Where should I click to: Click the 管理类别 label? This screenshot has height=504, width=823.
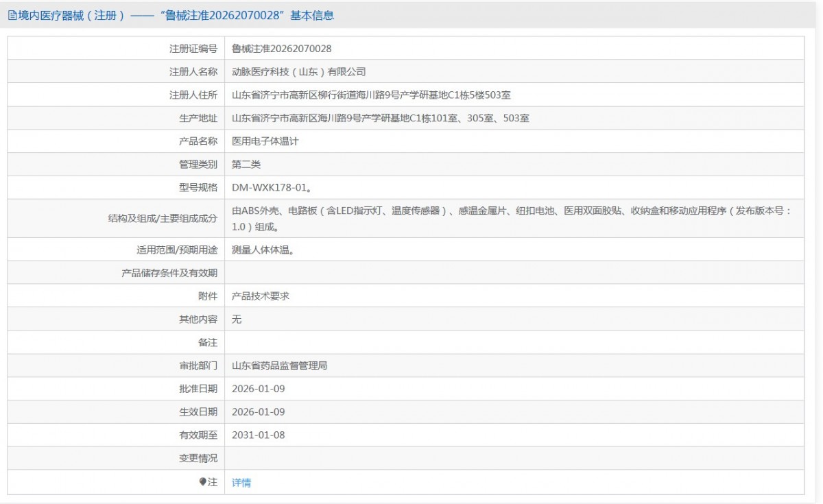(198, 165)
